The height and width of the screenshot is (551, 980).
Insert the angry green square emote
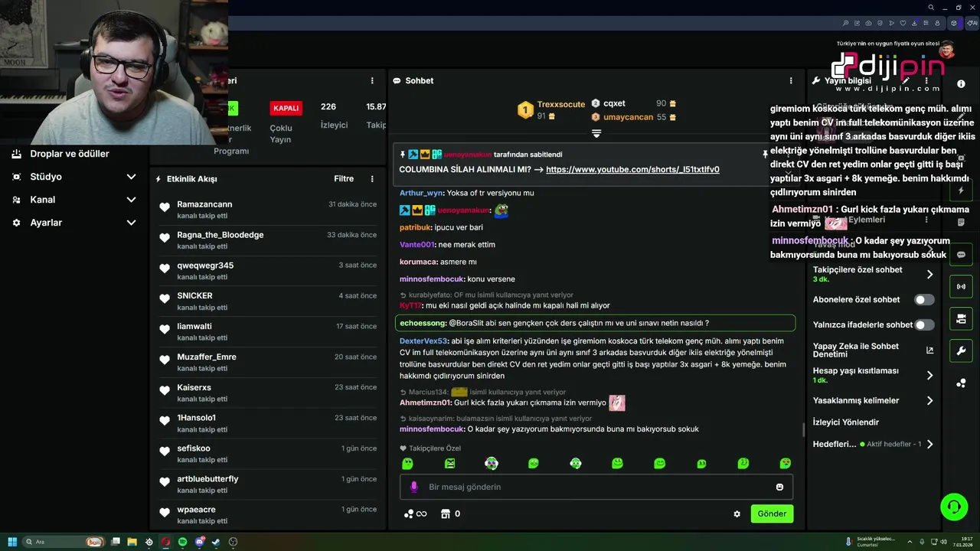point(449,463)
